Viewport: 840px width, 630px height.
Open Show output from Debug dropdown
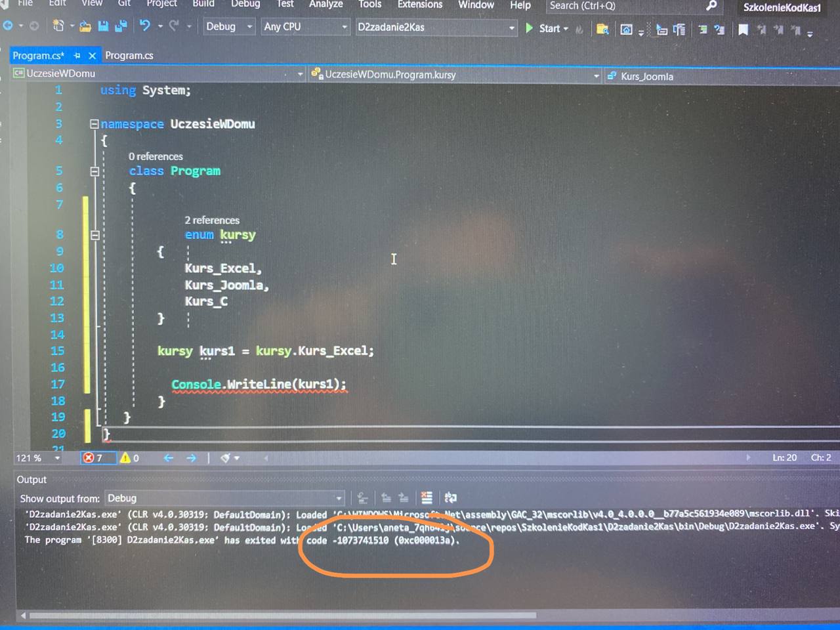[224, 498]
